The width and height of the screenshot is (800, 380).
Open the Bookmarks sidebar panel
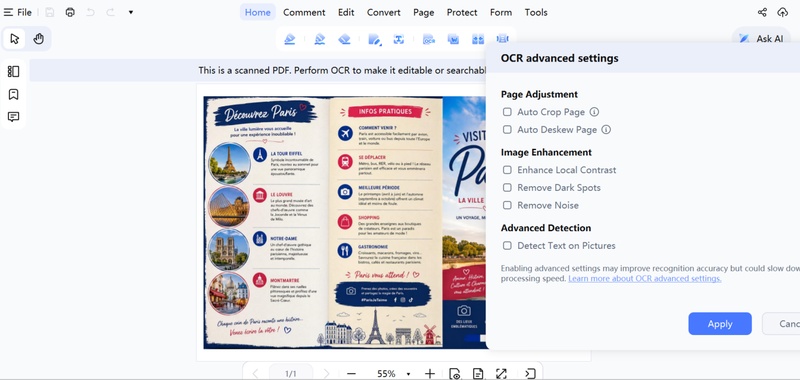(14, 94)
